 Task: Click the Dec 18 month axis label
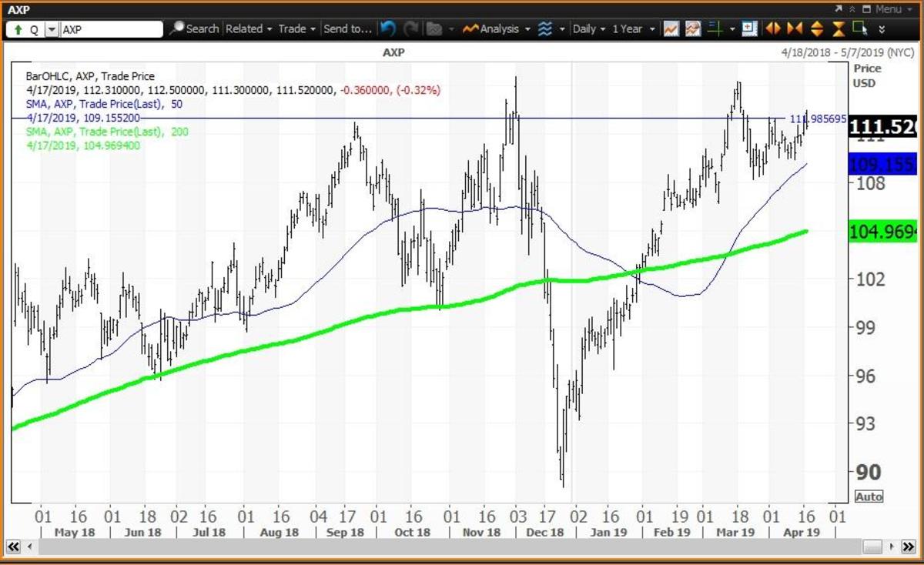click(546, 532)
